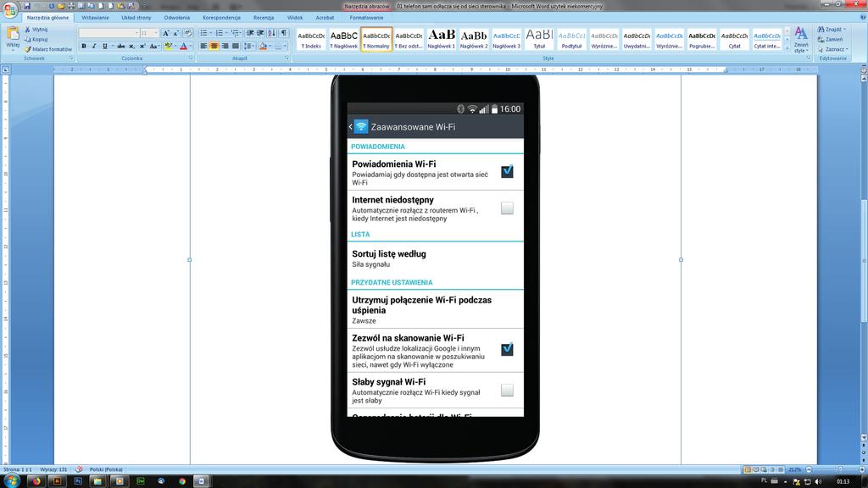
Task: Apply strikethrough formatting (abc)
Action: click(x=120, y=46)
